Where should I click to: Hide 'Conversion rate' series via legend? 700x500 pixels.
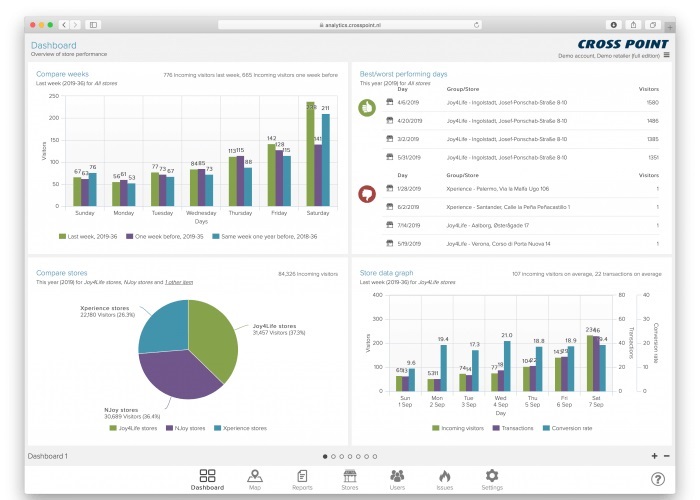point(568,428)
